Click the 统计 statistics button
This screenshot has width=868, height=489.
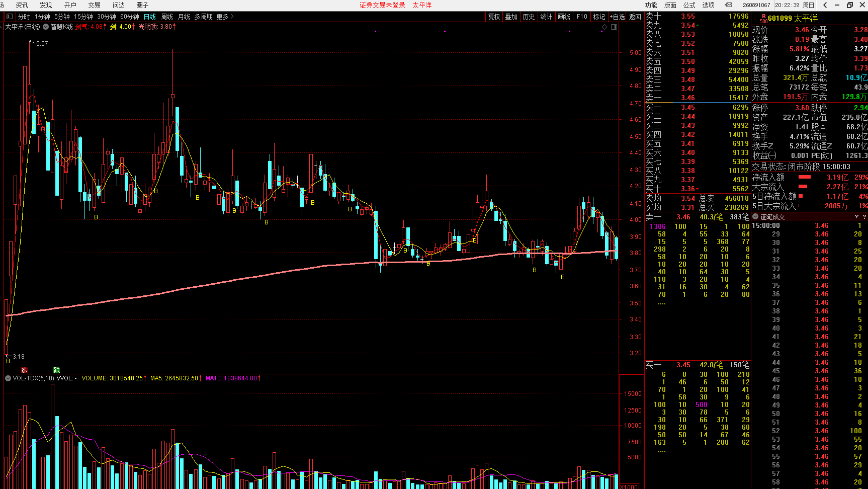546,17
